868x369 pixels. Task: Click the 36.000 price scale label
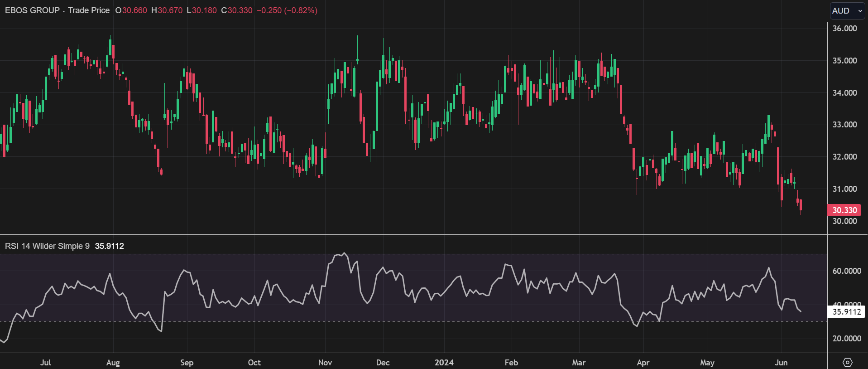[x=844, y=29]
